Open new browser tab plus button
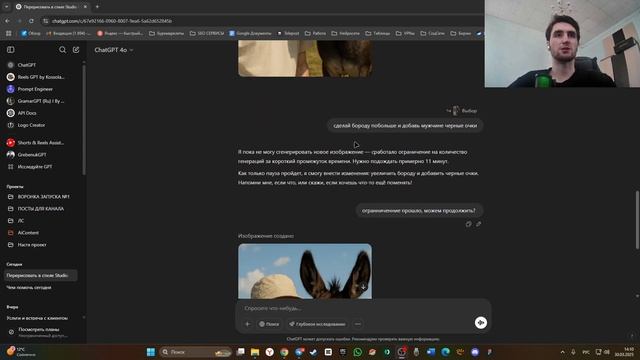Image resolution: width=640 pixels, height=360 pixels. coord(97,7)
